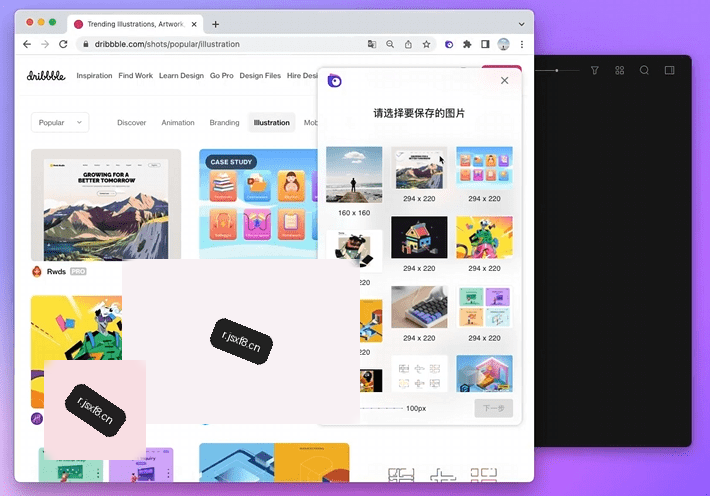This screenshot has width=710, height=496.
Task: Click the share page icon in address bar
Action: 408,44
